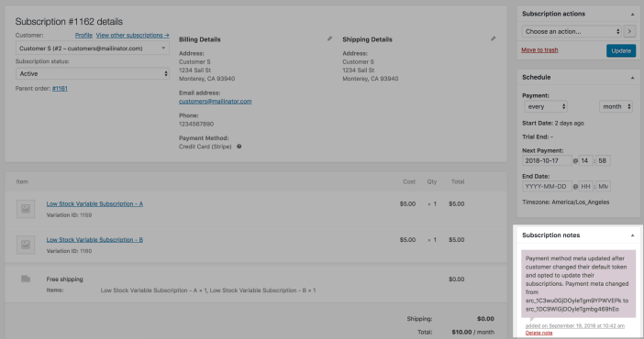
Task: Select product thumbnail for Low Stock Variable Subscription - A
Action: click(26, 209)
